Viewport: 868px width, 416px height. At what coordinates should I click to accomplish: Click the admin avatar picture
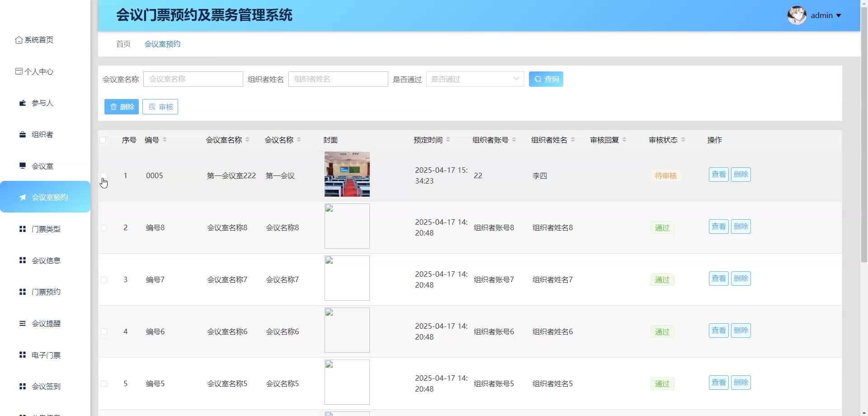pos(797,15)
